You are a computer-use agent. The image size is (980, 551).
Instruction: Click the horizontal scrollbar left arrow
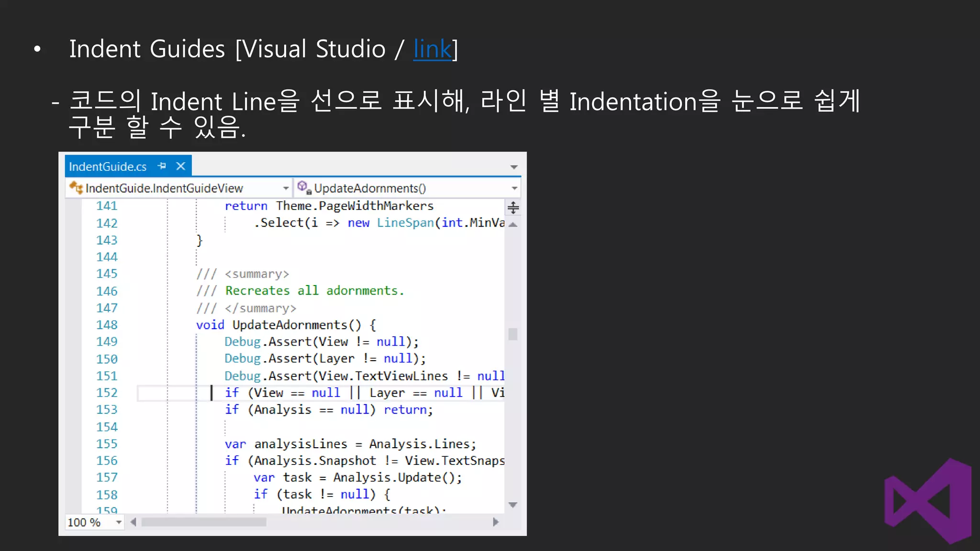[x=134, y=522]
